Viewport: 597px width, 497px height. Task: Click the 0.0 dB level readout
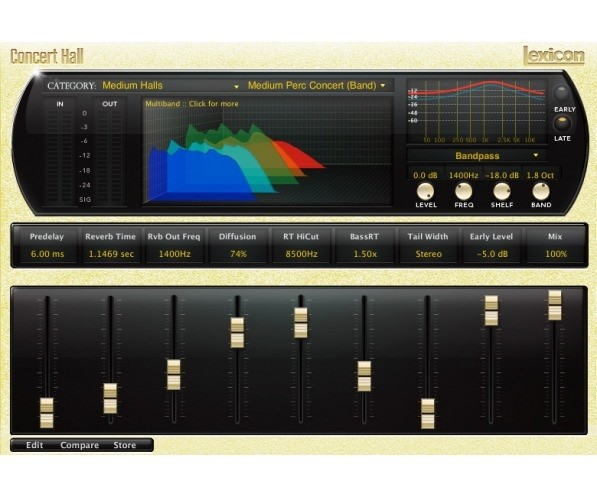(425, 175)
